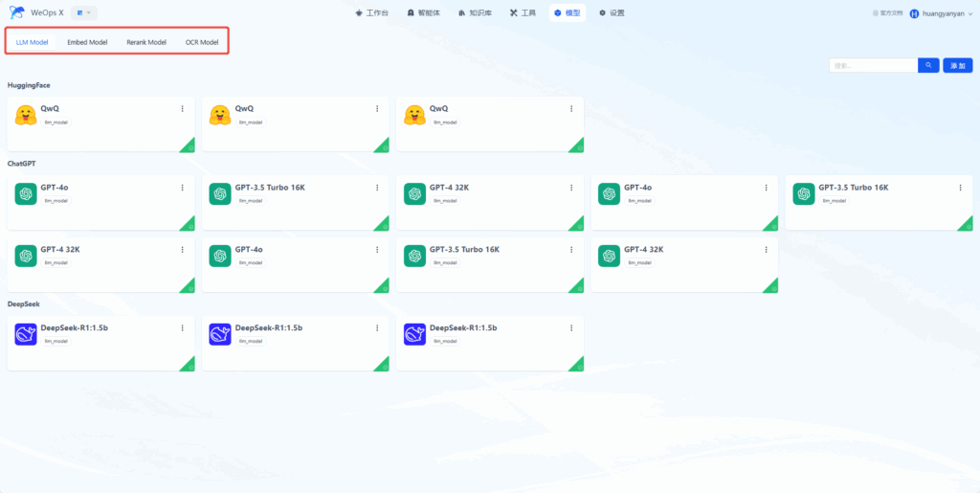980x493 pixels.
Task: Switch to the LLM Model tab
Action: coord(32,42)
